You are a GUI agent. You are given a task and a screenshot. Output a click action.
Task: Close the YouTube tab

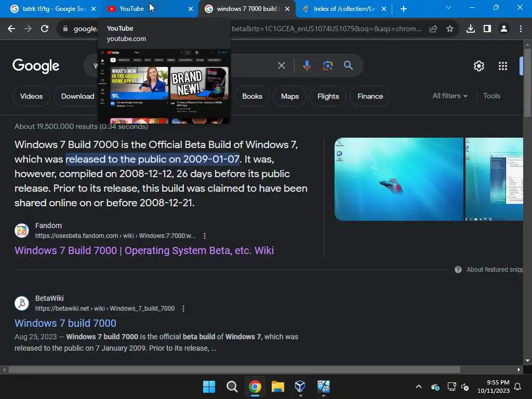(x=191, y=9)
